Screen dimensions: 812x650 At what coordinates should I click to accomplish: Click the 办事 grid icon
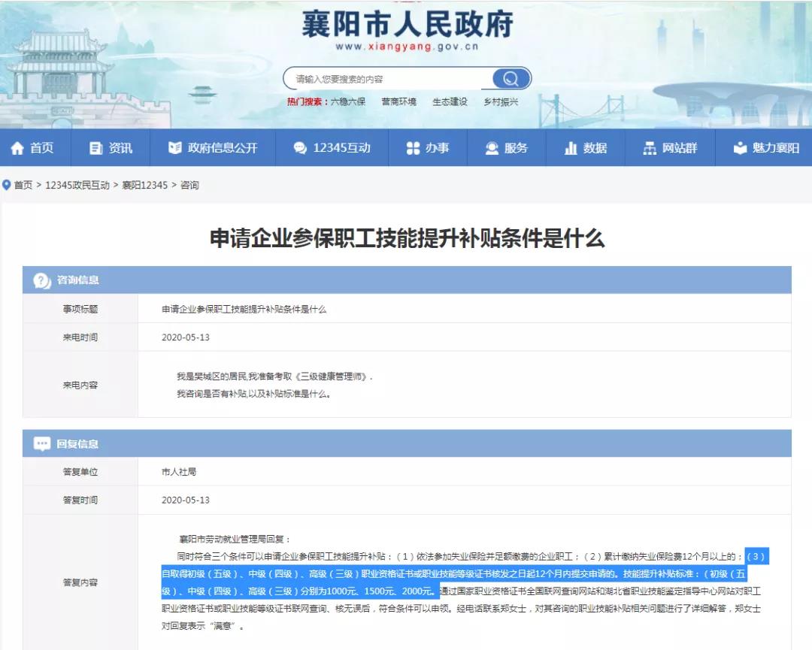[x=413, y=149]
